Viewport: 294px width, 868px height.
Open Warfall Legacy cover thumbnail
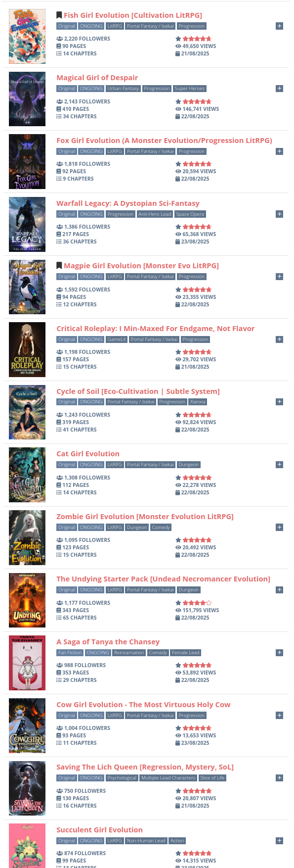(x=27, y=224)
